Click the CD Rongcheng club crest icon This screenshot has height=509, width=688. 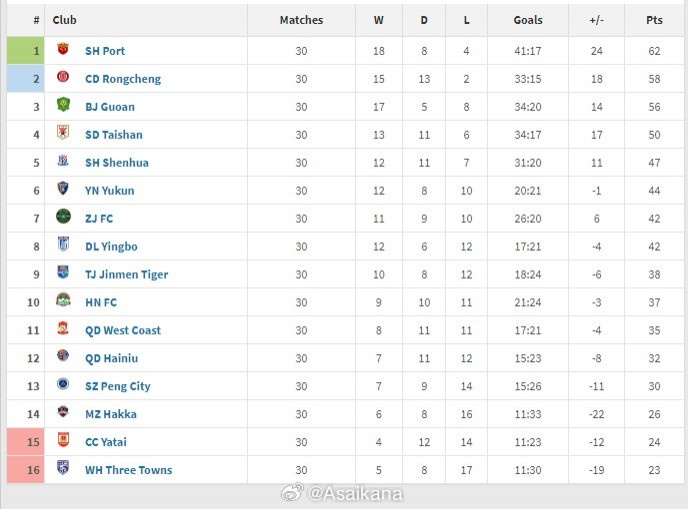(63, 78)
